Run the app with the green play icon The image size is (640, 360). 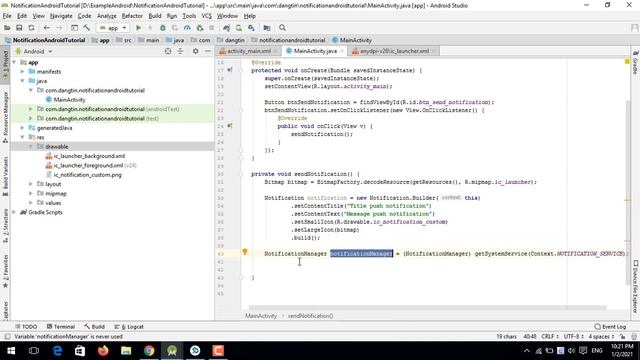tap(138, 28)
